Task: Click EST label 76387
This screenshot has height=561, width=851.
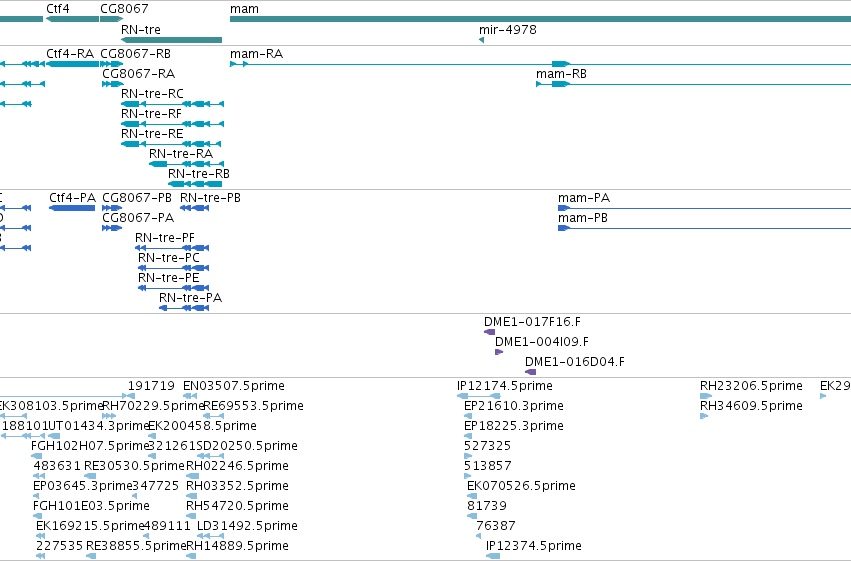Action: [x=496, y=527]
